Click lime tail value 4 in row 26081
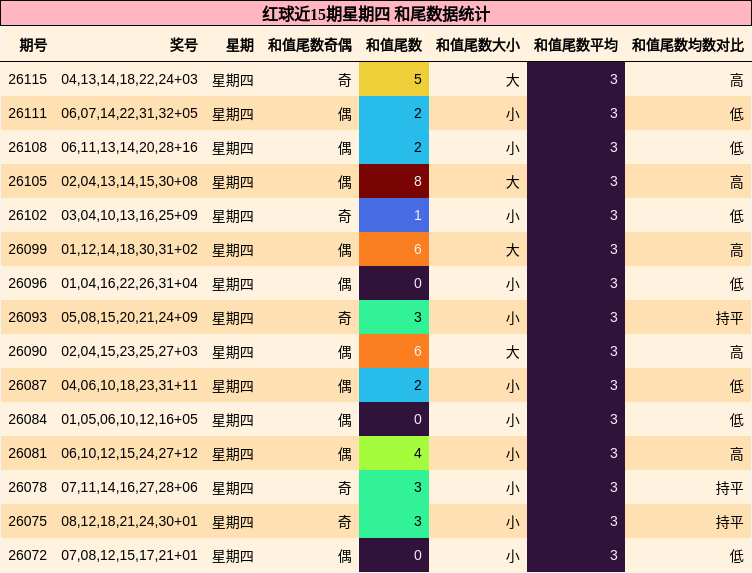 coord(394,453)
